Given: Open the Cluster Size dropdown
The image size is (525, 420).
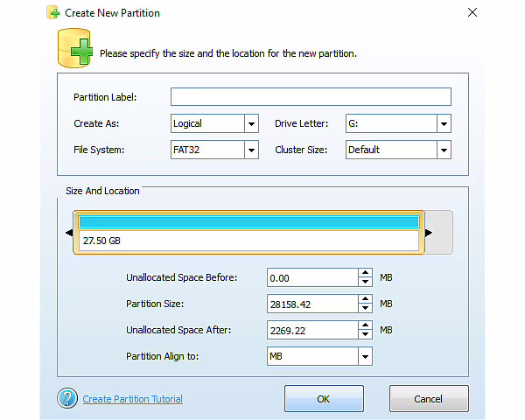Looking at the screenshot, I should pos(444,150).
